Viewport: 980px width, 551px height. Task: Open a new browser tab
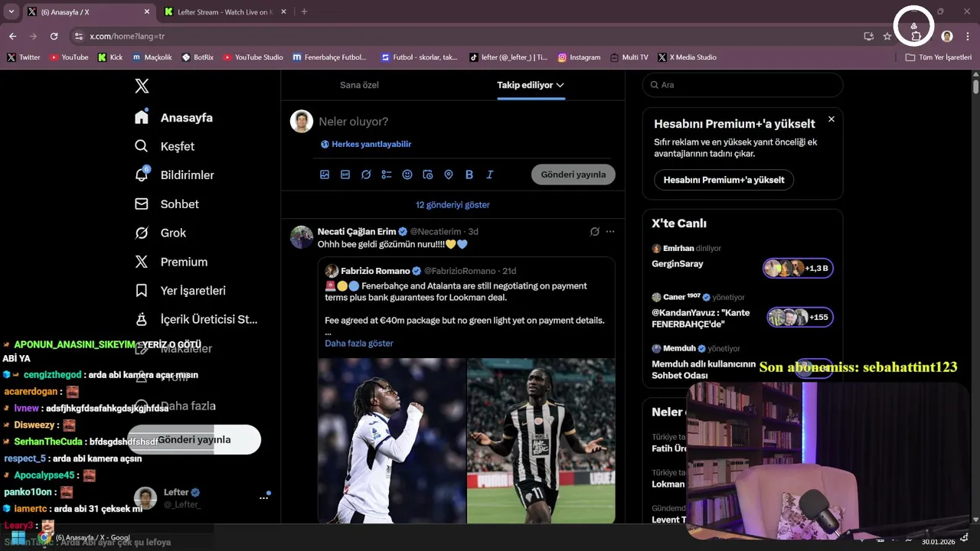coord(304,11)
